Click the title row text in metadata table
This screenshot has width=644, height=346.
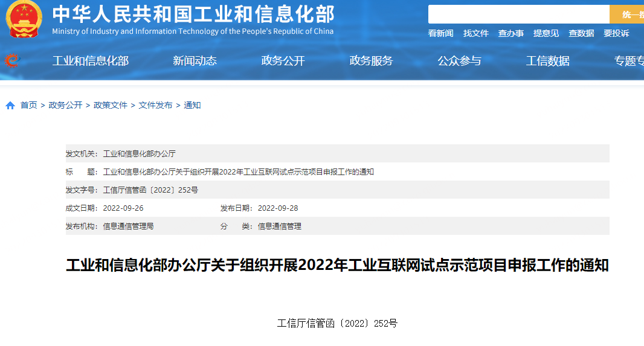238,172
